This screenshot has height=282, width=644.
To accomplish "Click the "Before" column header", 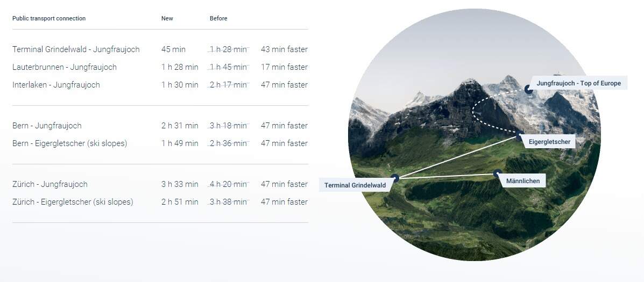I will (x=218, y=18).
